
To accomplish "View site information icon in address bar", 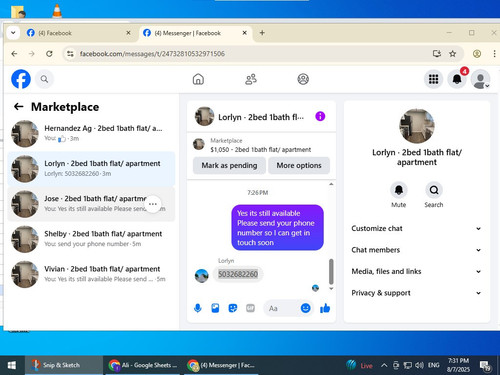I will click(x=70, y=54).
